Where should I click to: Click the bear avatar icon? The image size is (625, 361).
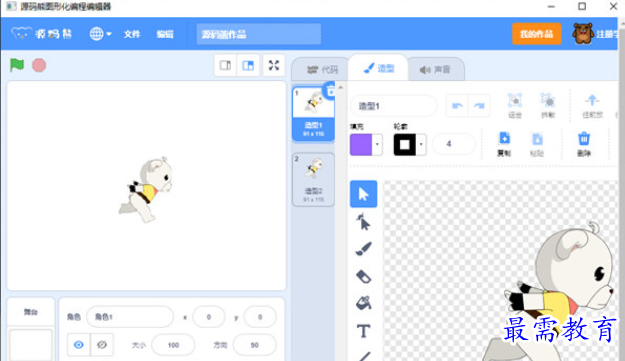(x=583, y=33)
